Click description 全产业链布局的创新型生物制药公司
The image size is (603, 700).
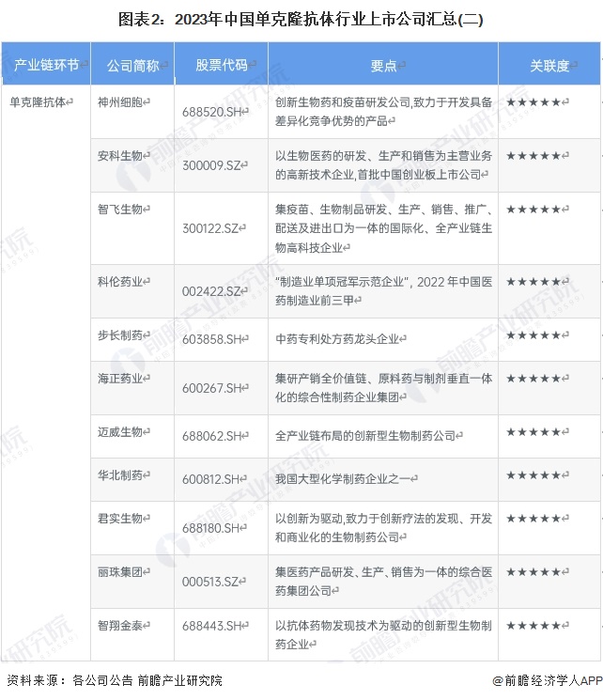click(x=365, y=436)
